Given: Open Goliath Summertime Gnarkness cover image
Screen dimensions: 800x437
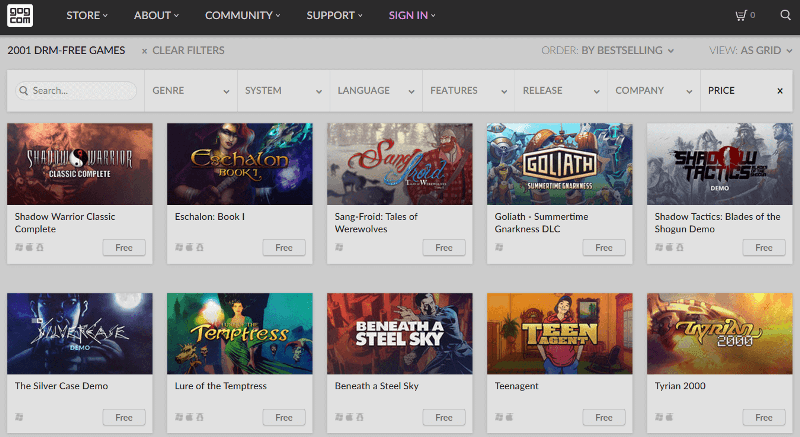Looking at the screenshot, I should (x=560, y=164).
